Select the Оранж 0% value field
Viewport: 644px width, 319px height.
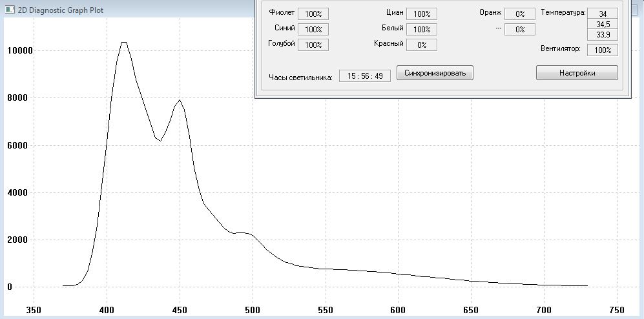[x=520, y=14]
